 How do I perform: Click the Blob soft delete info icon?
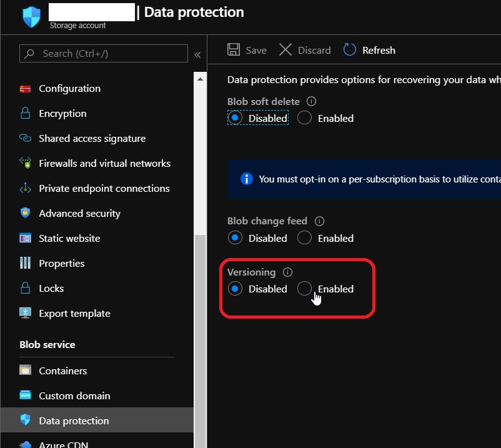pos(312,101)
